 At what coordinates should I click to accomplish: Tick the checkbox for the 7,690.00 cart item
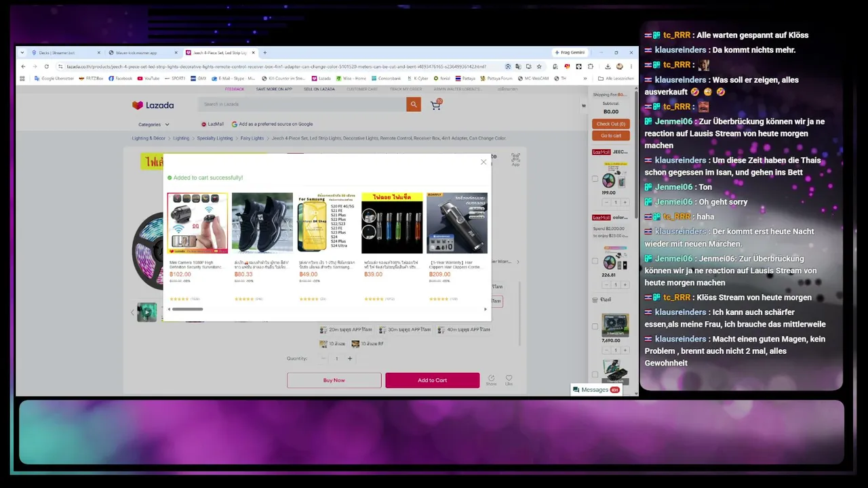(x=595, y=326)
